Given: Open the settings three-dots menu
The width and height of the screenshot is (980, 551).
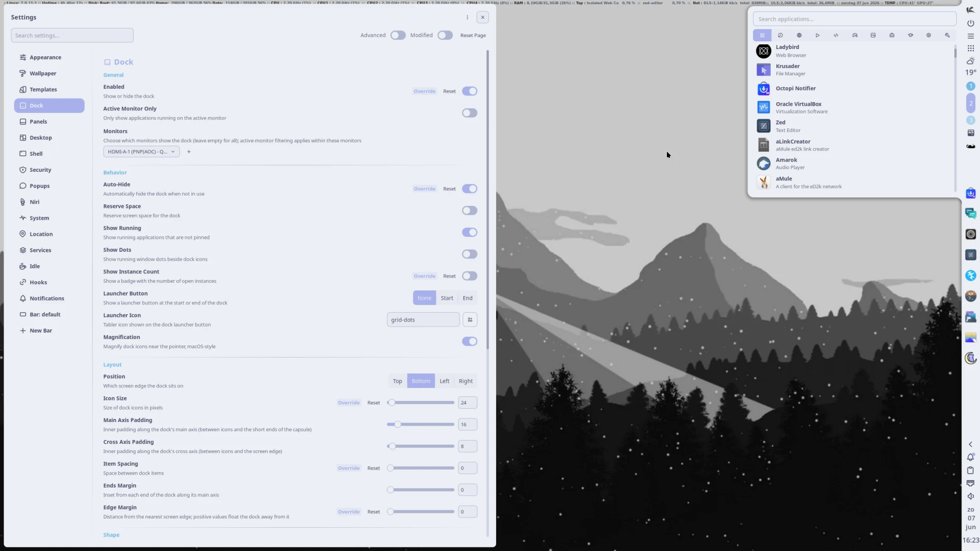Looking at the screenshot, I should [467, 17].
